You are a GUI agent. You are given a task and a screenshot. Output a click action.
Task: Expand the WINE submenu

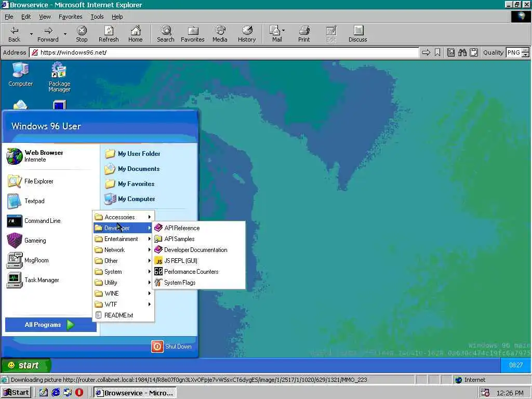click(x=123, y=294)
